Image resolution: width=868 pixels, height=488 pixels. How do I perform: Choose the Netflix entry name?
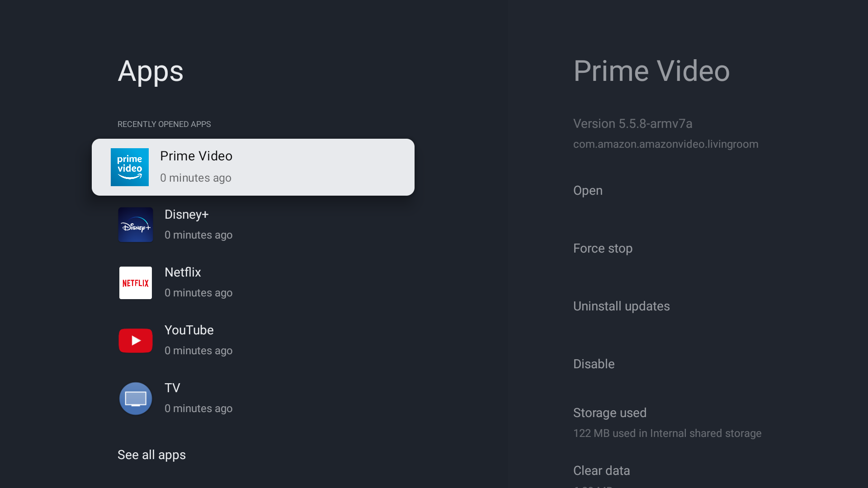click(x=183, y=272)
